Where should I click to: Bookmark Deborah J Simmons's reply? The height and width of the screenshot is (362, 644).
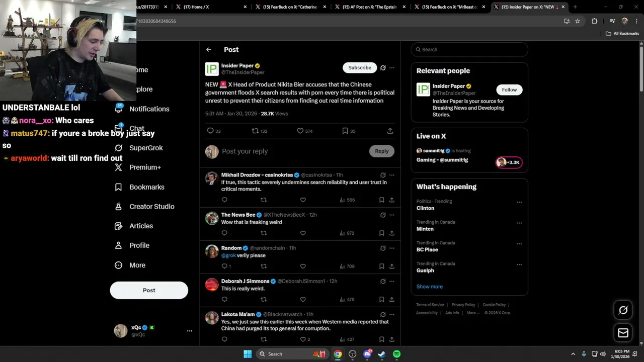pyautogui.click(x=382, y=300)
